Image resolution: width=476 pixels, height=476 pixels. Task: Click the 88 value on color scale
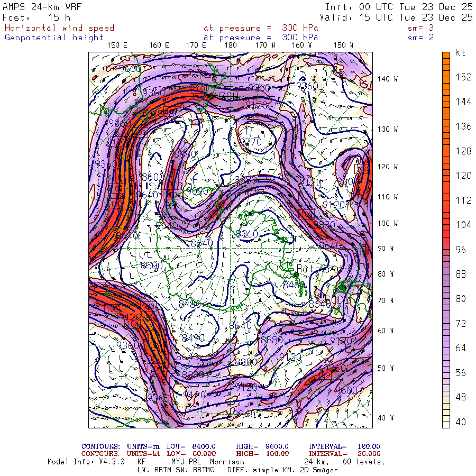pyautogui.click(x=461, y=274)
